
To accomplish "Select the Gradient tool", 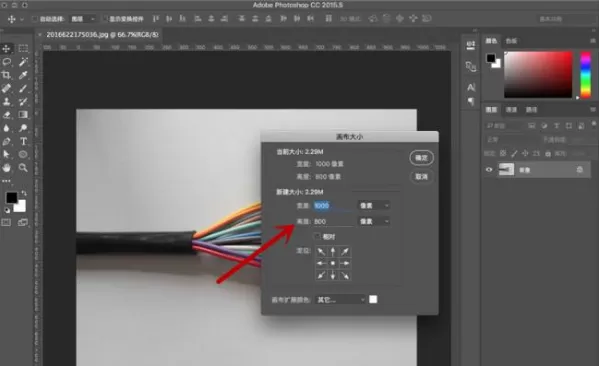I will pyautogui.click(x=23, y=115).
